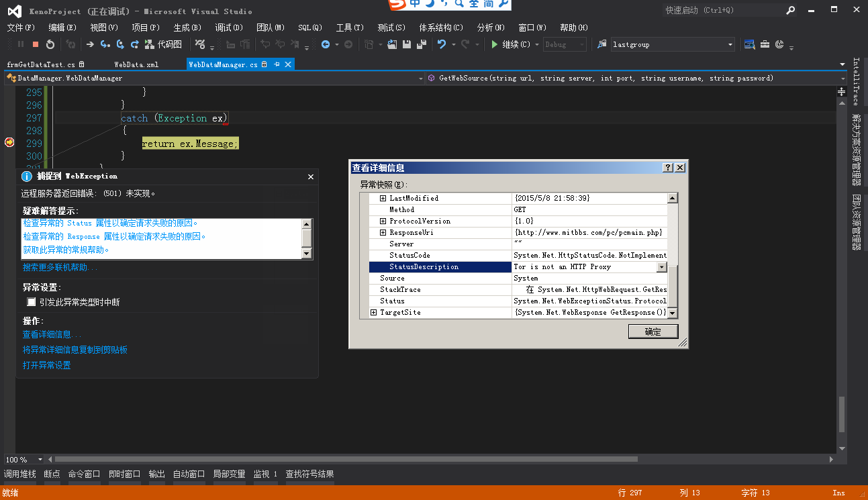Open the 局部变量 bottom tab
Screen dimensions: 868x500
click(229, 474)
